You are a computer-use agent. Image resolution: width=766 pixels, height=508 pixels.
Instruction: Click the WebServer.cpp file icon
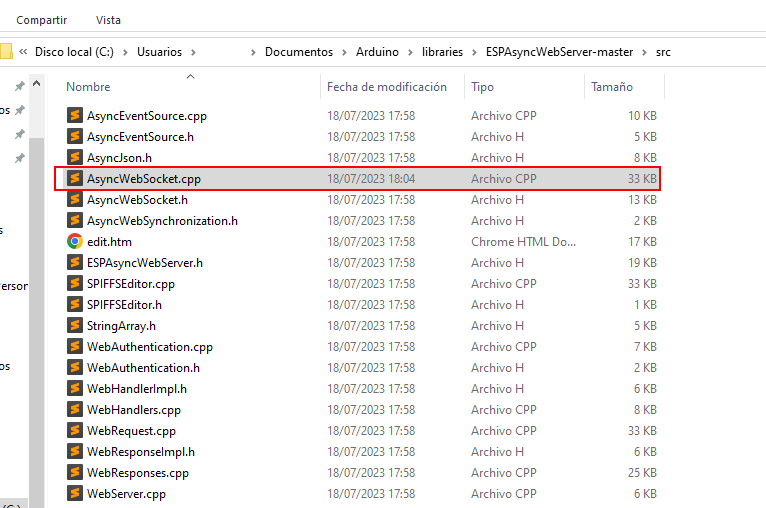pos(74,494)
